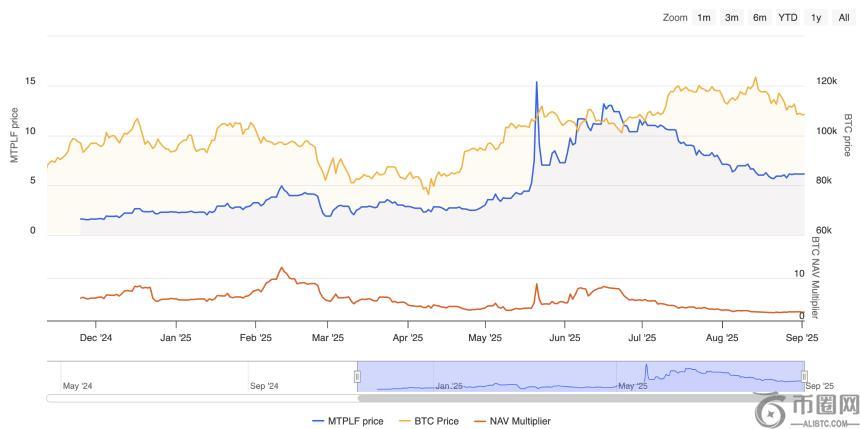Switch zoom to YTD
The image size is (860, 429).
coord(788,17)
